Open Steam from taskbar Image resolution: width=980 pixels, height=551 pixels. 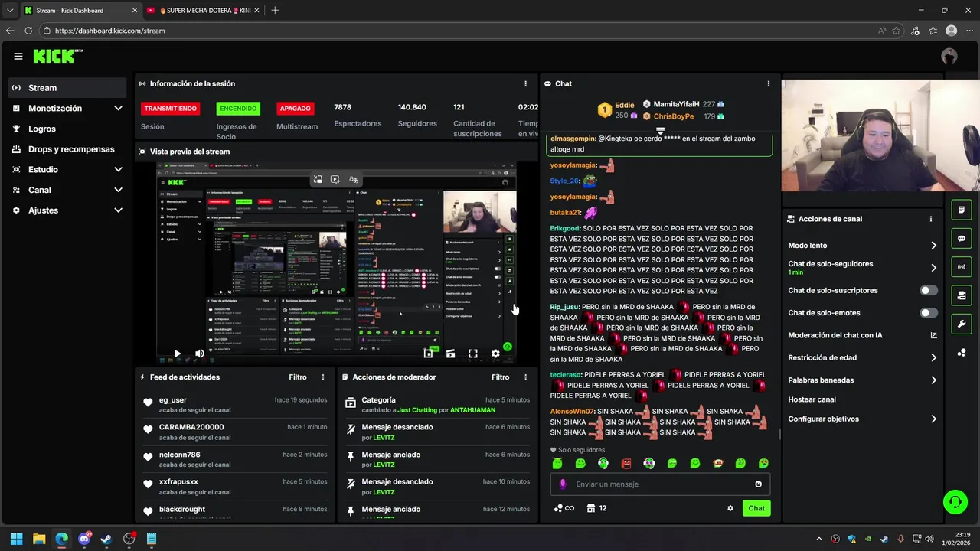pos(106,539)
